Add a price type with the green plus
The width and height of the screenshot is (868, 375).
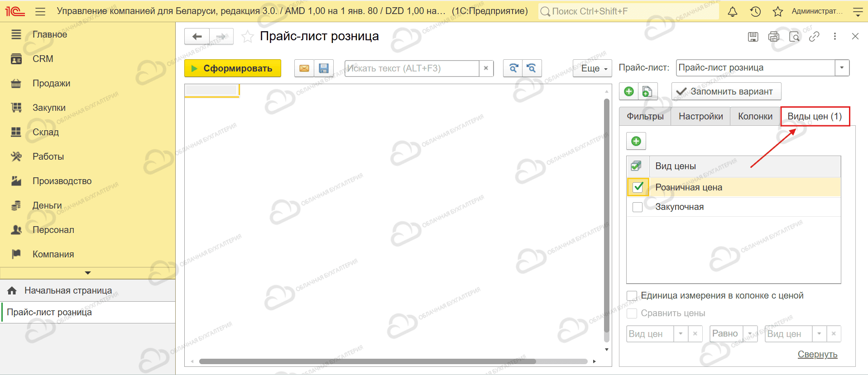[x=636, y=141]
